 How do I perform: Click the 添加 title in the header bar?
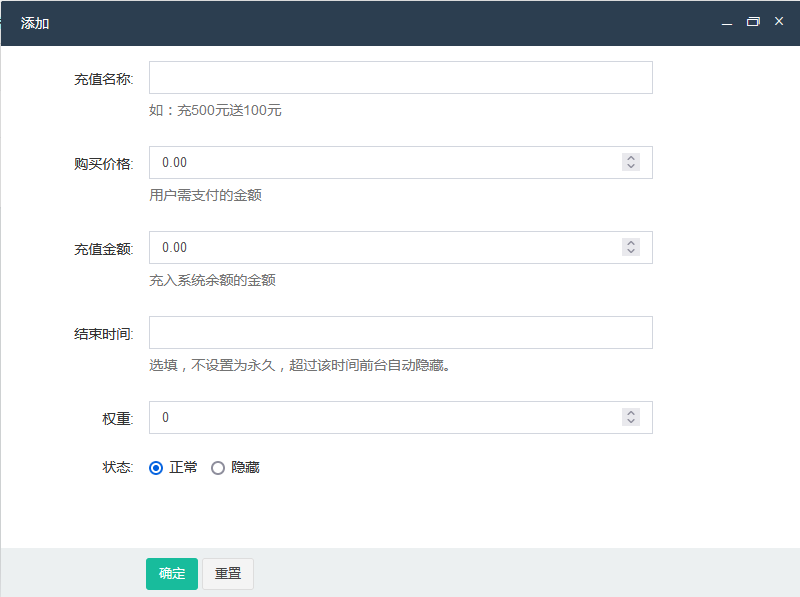[35, 23]
